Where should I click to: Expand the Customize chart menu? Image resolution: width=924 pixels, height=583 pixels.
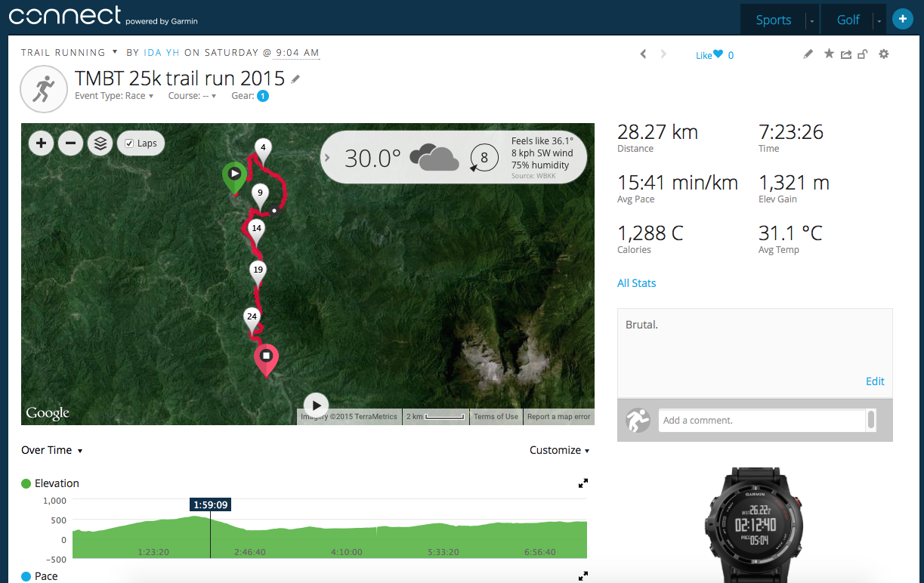pyautogui.click(x=560, y=450)
